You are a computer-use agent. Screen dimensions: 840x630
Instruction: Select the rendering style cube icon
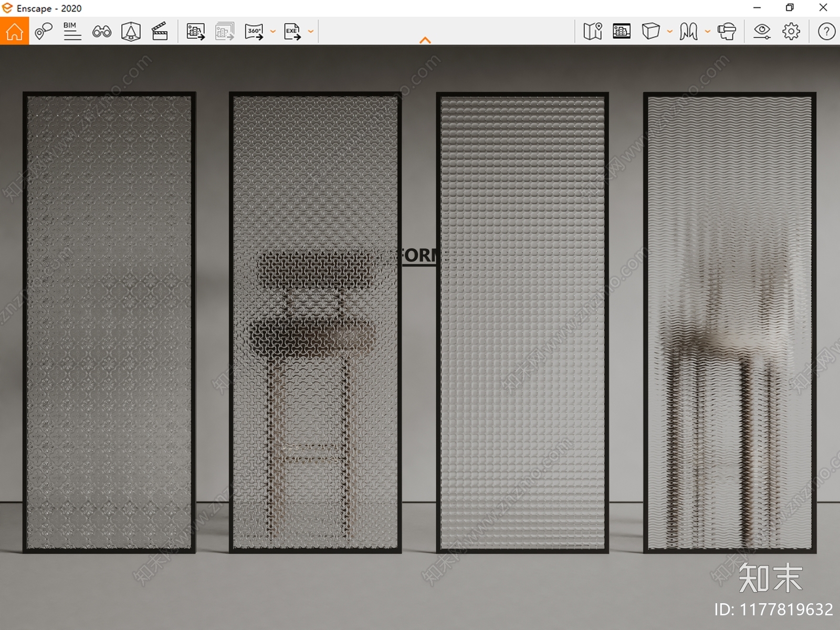coord(650,31)
